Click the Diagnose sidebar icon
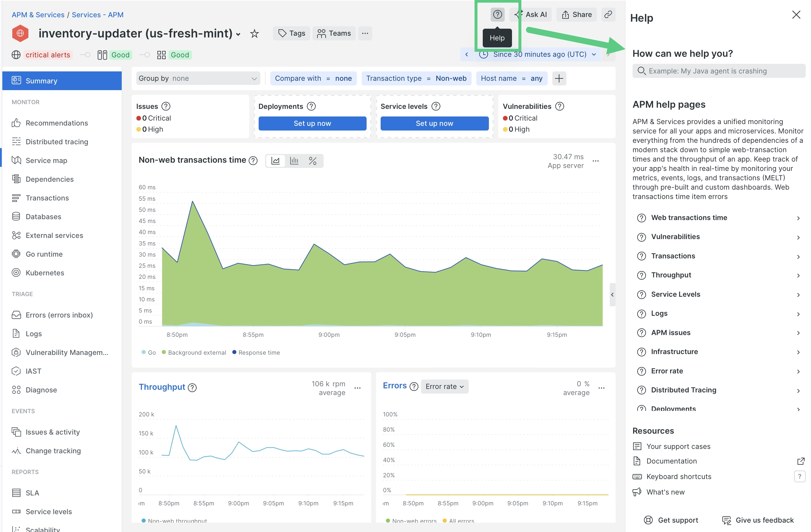Screen dimensions: 811x532 [x=16, y=390]
